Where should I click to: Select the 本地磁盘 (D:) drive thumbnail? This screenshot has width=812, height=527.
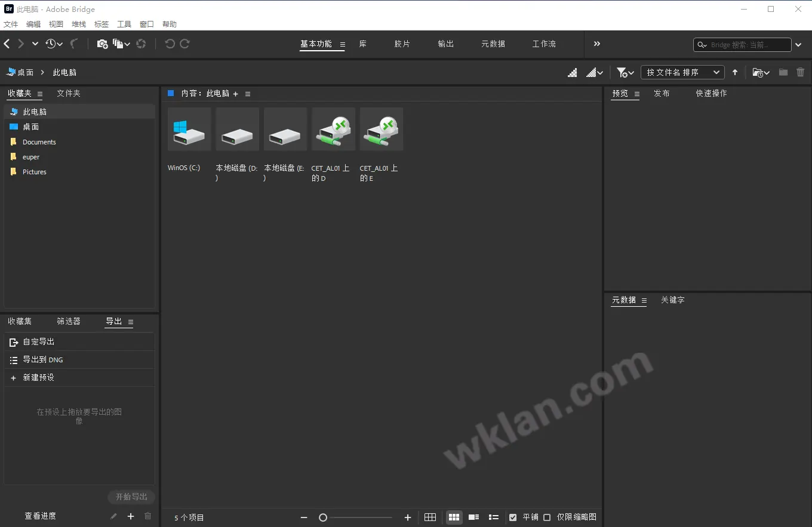(x=237, y=129)
